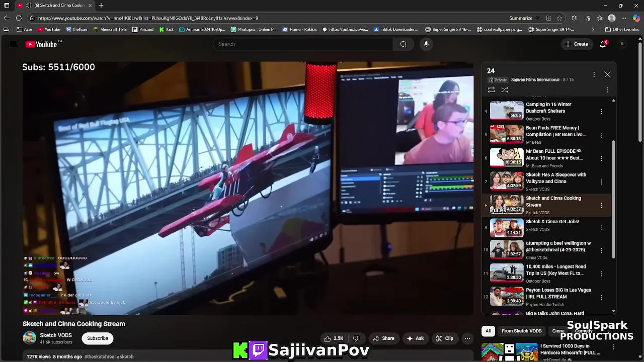Subscribe to Sketch VODS
Image resolution: width=644 pixels, height=362 pixels.
coord(98,338)
